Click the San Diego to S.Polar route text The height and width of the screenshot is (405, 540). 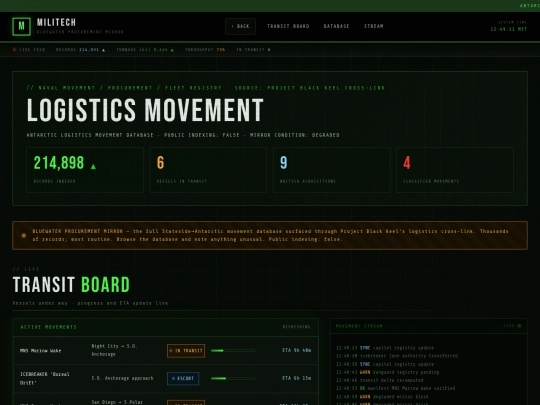(117, 402)
